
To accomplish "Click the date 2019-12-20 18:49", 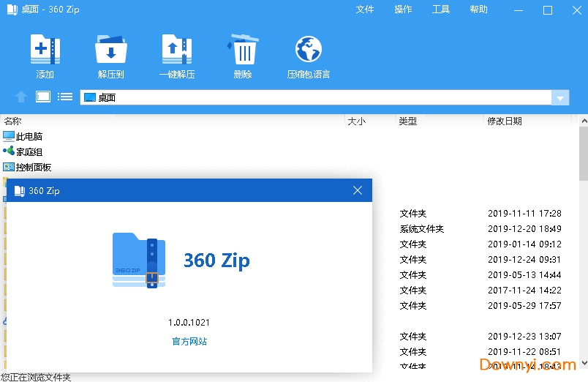I will [x=524, y=229].
